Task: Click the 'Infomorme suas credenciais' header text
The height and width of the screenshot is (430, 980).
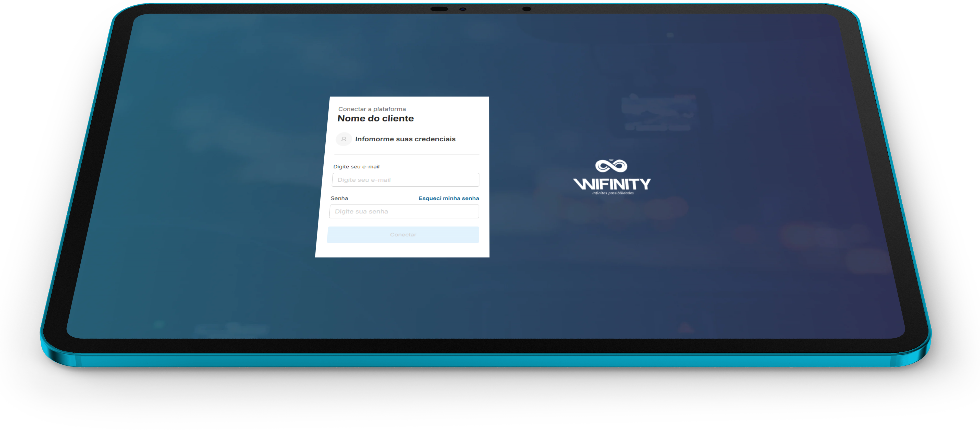Action: pyautogui.click(x=405, y=139)
